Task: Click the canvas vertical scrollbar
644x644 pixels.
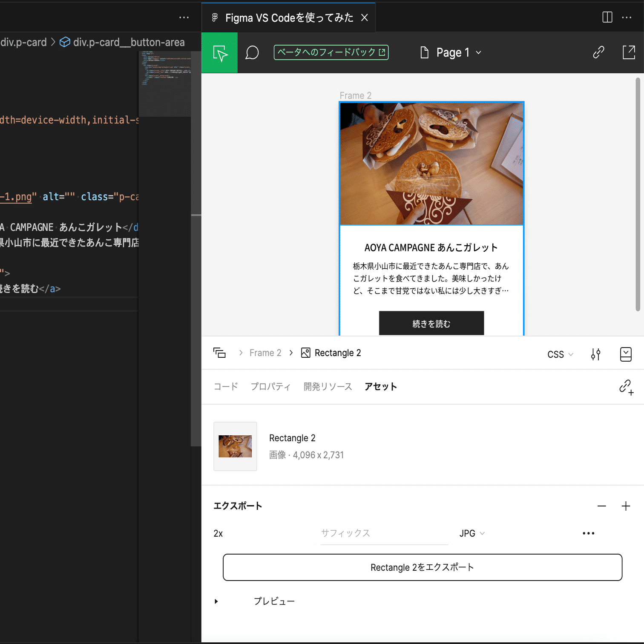Action: [x=638, y=194]
